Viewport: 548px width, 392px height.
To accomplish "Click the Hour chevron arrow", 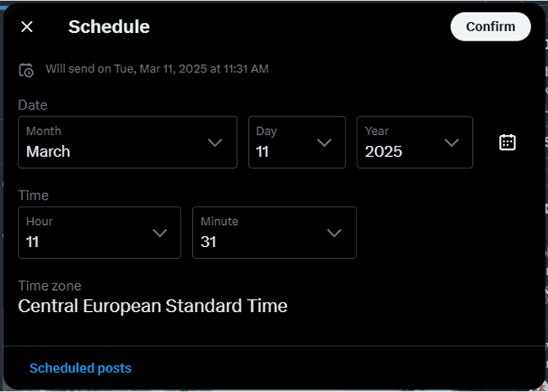I will pos(159,233).
